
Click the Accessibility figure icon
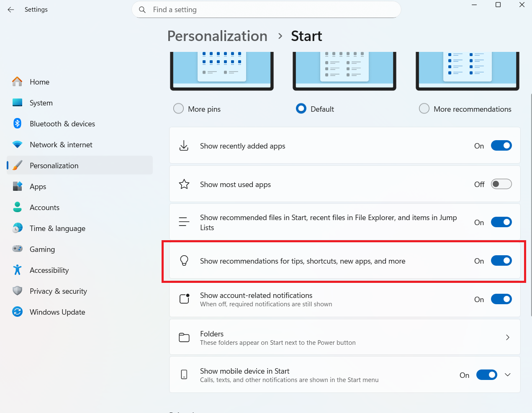17,270
